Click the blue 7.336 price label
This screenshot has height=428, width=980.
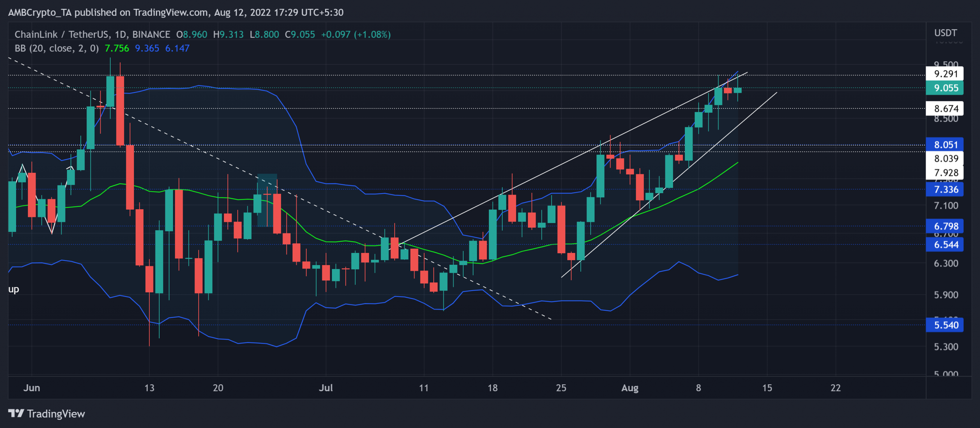click(x=944, y=189)
